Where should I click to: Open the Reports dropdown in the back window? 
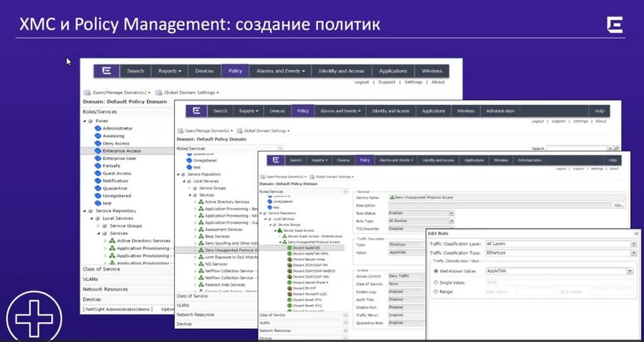pyautogui.click(x=170, y=71)
